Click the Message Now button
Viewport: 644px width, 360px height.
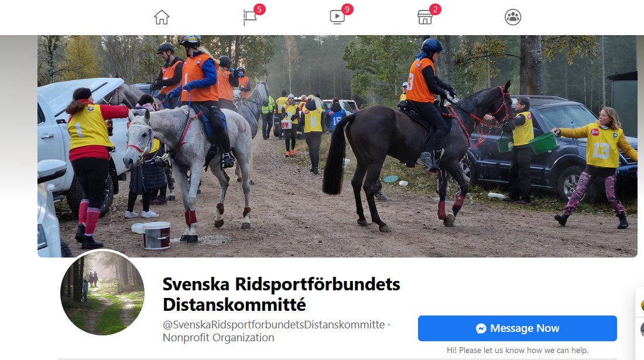pyautogui.click(x=517, y=328)
